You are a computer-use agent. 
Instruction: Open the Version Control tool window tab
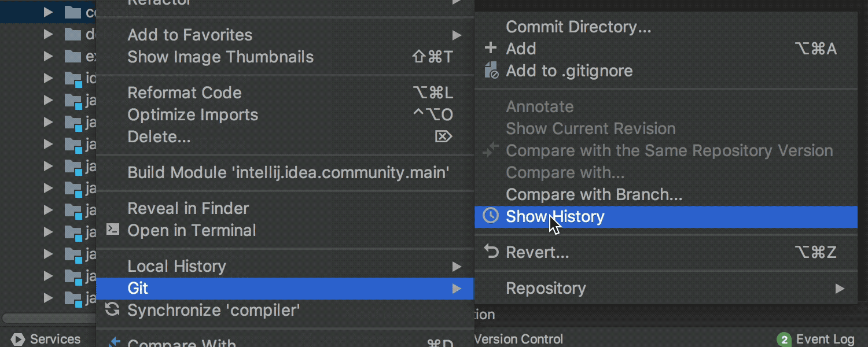click(x=518, y=339)
